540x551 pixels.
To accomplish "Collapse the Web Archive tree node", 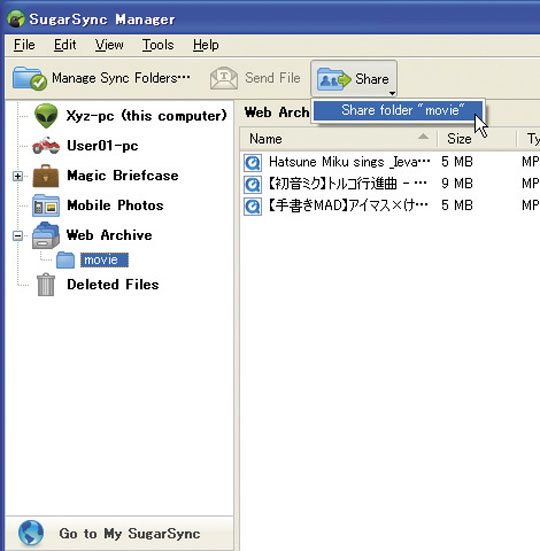I will click(x=18, y=235).
